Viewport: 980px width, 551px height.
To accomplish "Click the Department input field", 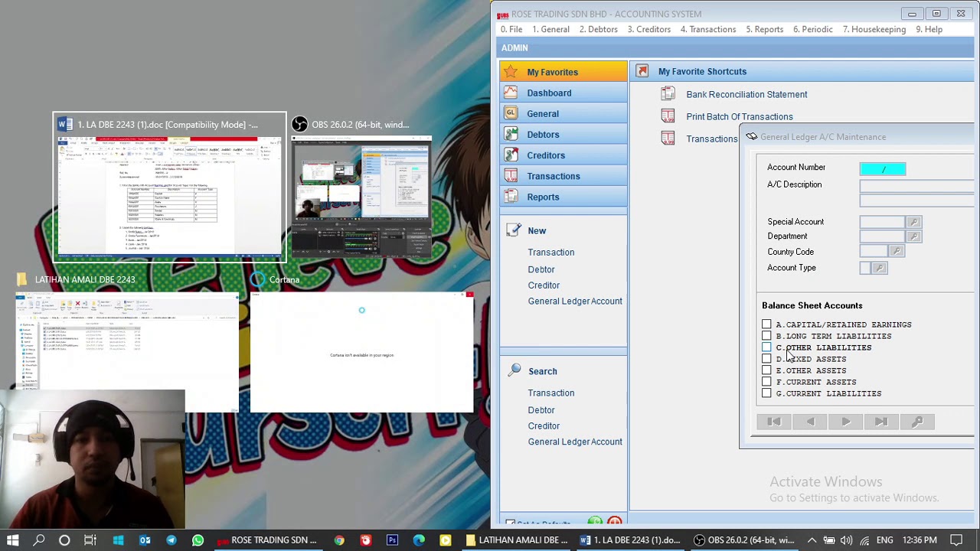I will [x=883, y=236].
